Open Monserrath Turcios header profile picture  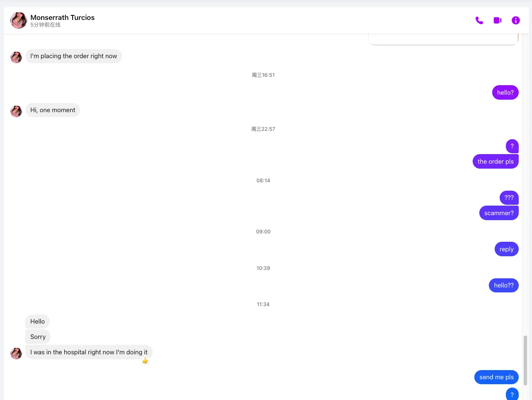pyautogui.click(x=19, y=20)
